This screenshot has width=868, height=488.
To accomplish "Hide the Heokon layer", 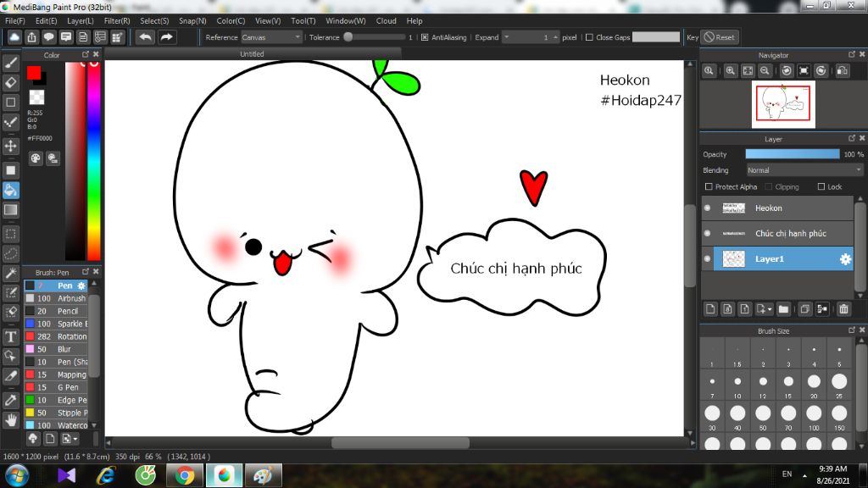I will (x=708, y=208).
